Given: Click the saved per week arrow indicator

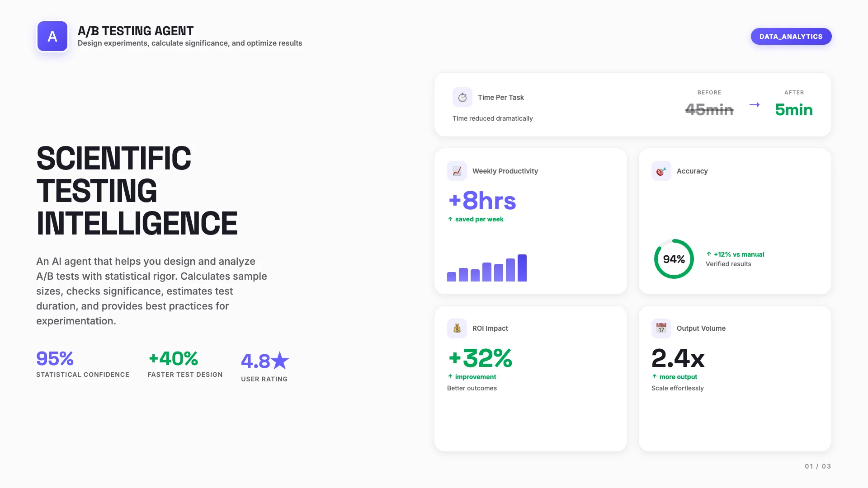Looking at the screenshot, I should pos(450,219).
